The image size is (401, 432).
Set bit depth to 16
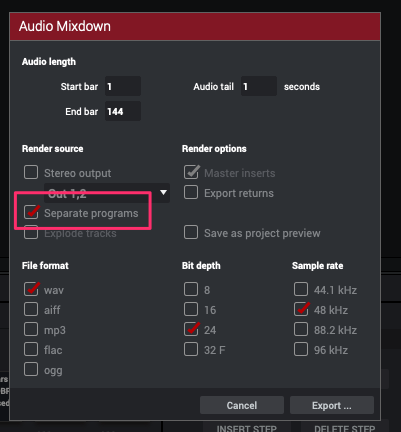pyautogui.click(x=191, y=309)
